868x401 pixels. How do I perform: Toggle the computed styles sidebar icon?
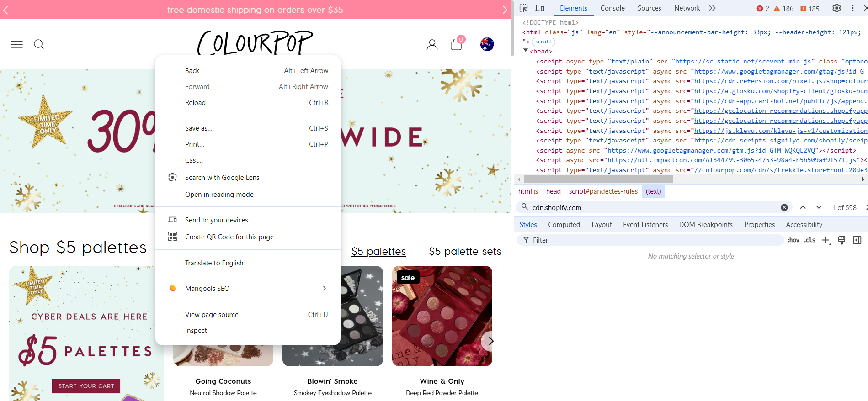pyautogui.click(x=857, y=240)
